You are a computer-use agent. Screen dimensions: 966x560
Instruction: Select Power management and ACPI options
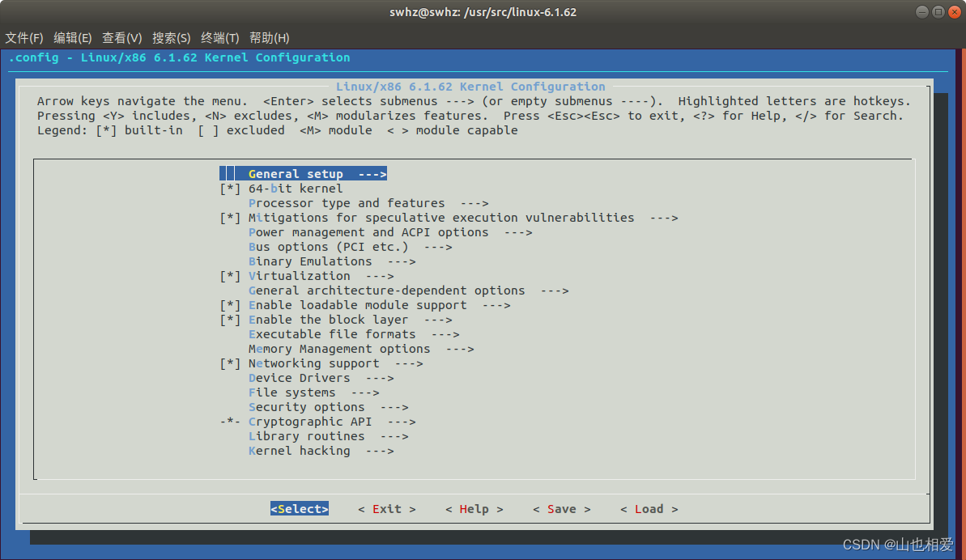(x=390, y=232)
